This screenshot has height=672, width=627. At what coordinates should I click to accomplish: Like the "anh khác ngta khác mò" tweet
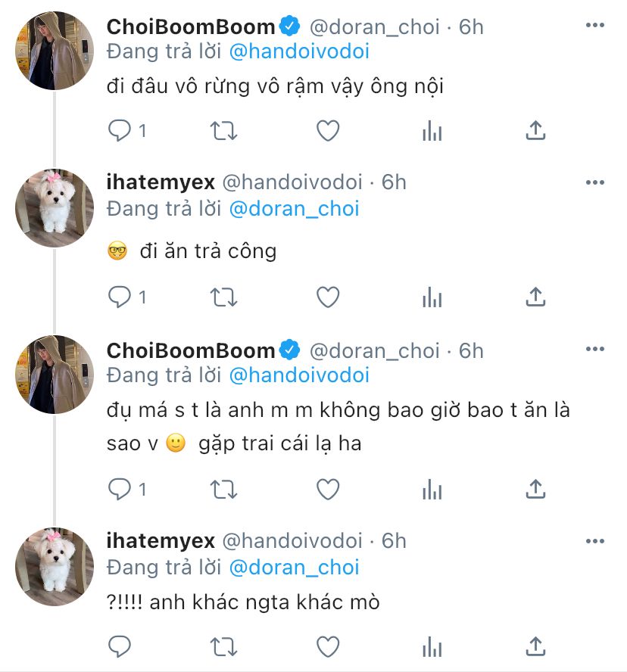click(327, 646)
